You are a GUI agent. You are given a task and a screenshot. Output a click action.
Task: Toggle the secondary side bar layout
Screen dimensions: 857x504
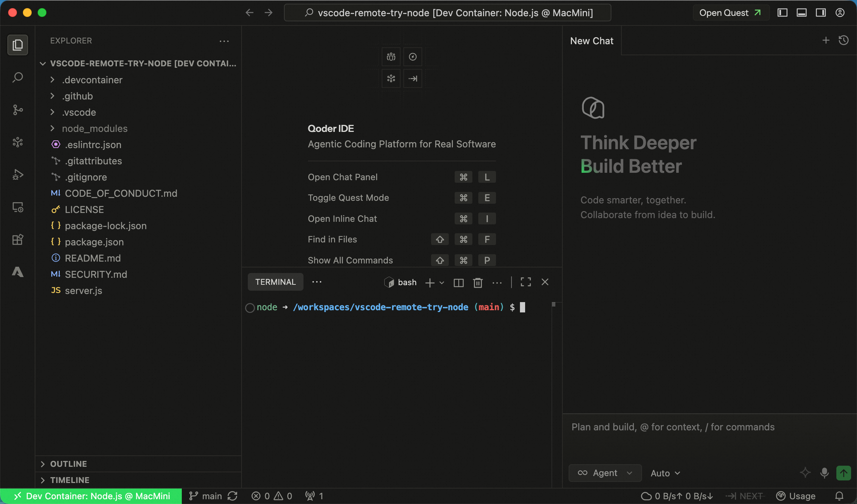(x=821, y=13)
